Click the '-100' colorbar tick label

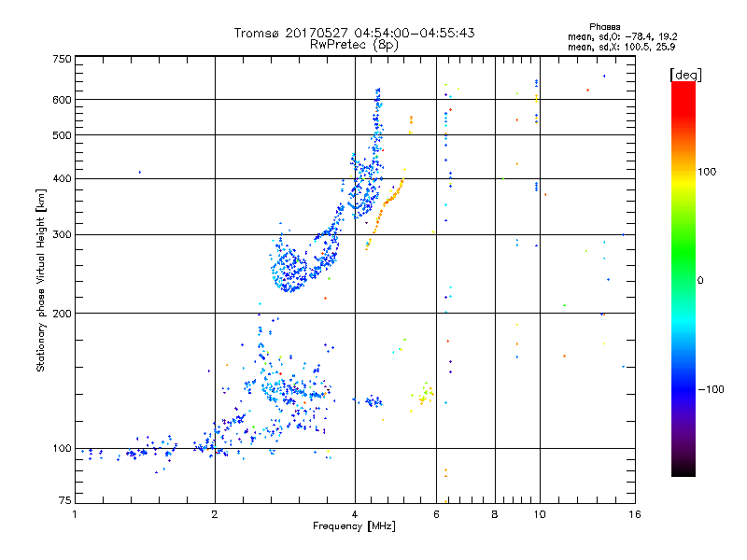[x=711, y=389]
